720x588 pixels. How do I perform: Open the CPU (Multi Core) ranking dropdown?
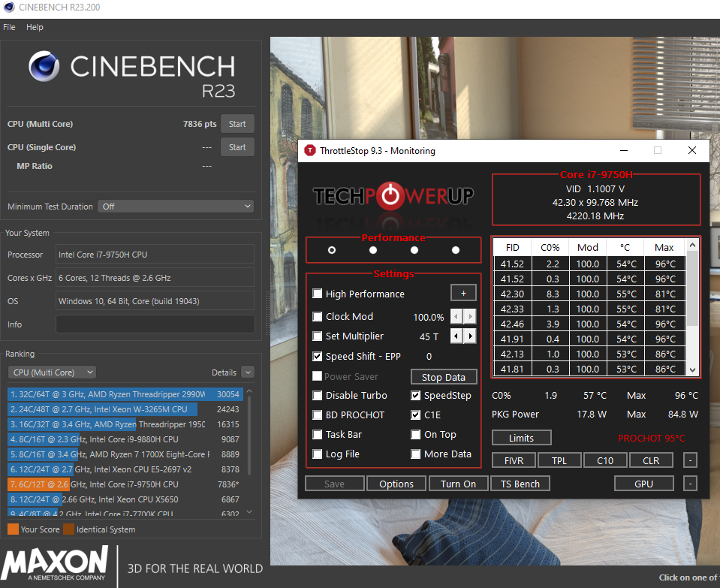click(52, 372)
